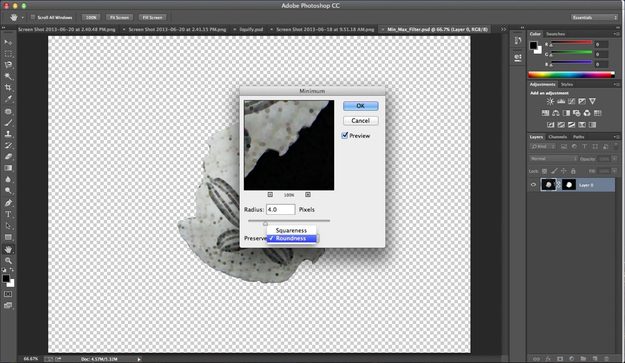Hide Layer 0 with the eye icon

(x=533, y=185)
